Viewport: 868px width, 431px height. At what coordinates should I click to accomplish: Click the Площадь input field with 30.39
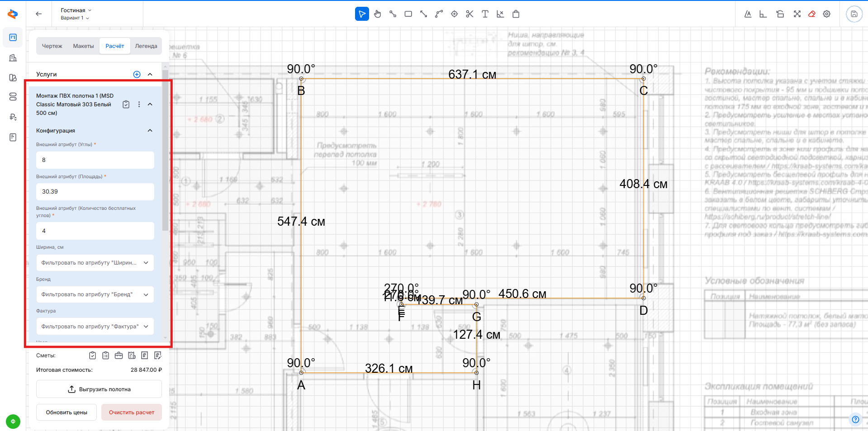pyautogui.click(x=95, y=192)
